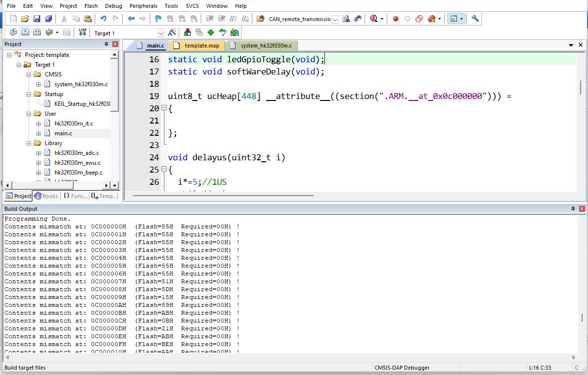Insert a breakpoint with red dot
588x375 pixels.
[395, 19]
